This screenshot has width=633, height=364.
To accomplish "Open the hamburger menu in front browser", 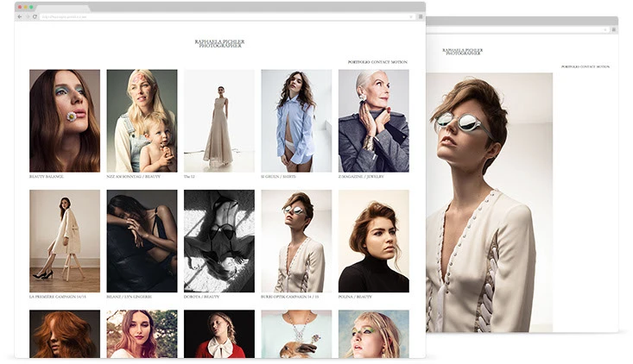I will click(420, 16).
